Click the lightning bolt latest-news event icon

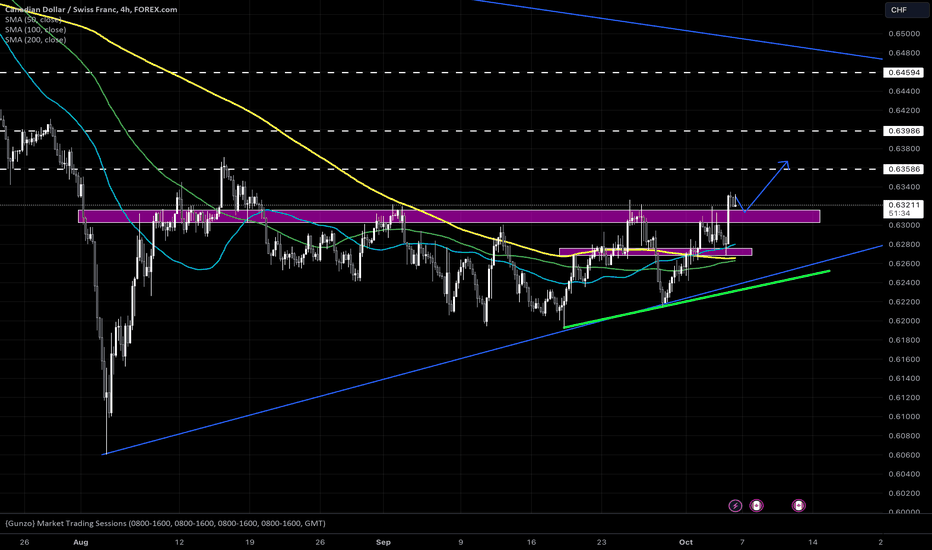click(x=735, y=506)
